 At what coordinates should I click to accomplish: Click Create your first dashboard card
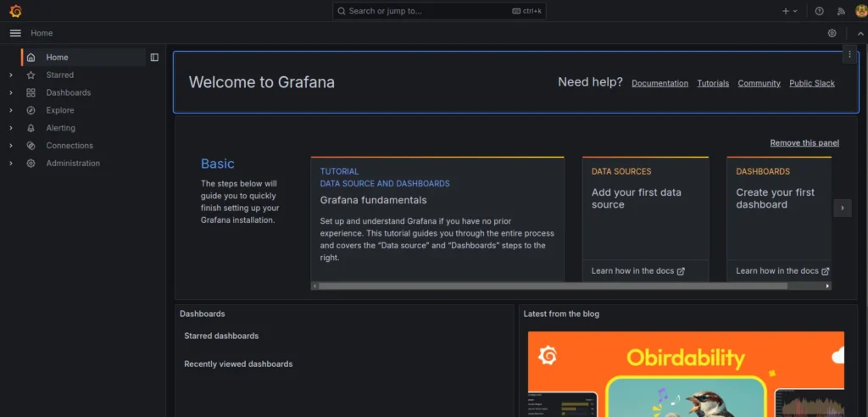point(779,208)
